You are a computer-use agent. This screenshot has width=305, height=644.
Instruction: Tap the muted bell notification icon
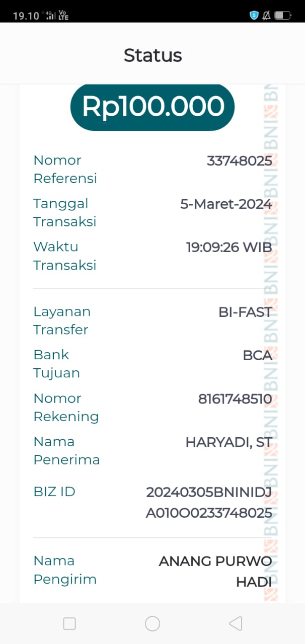(267, 15)
